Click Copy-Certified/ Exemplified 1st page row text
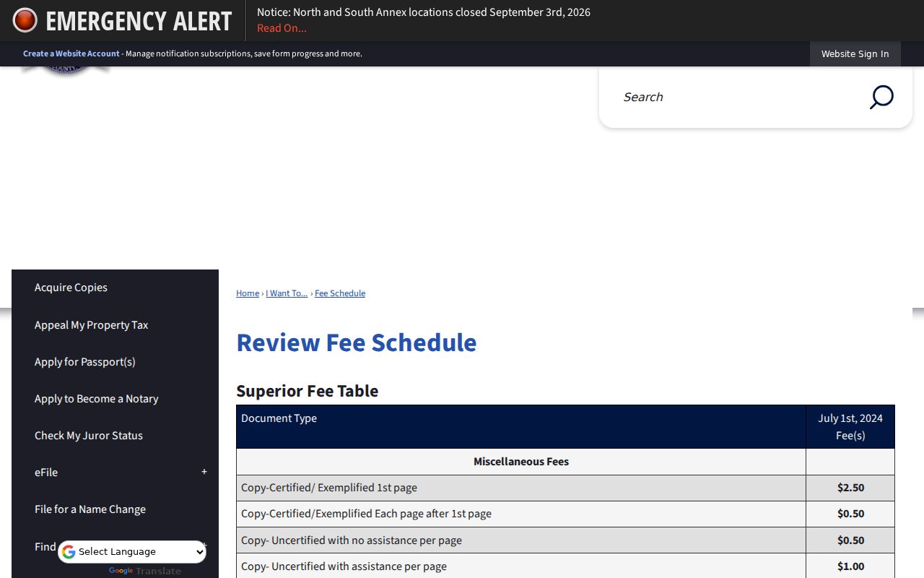Image resolution: width=924 pixels, height=578 pixels. point(329,488)
